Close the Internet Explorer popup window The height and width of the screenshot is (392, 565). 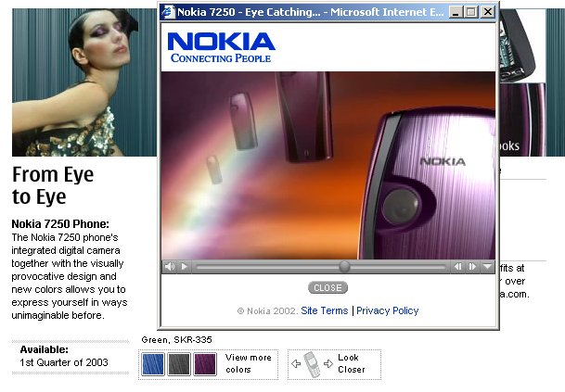pyautogui.click(x=488, y=12)
